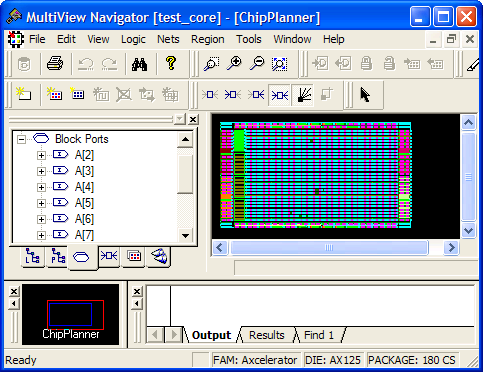Expand the A[3] port node
The height and width of the screenshot is (372, 483).
(x=41, y=171)
